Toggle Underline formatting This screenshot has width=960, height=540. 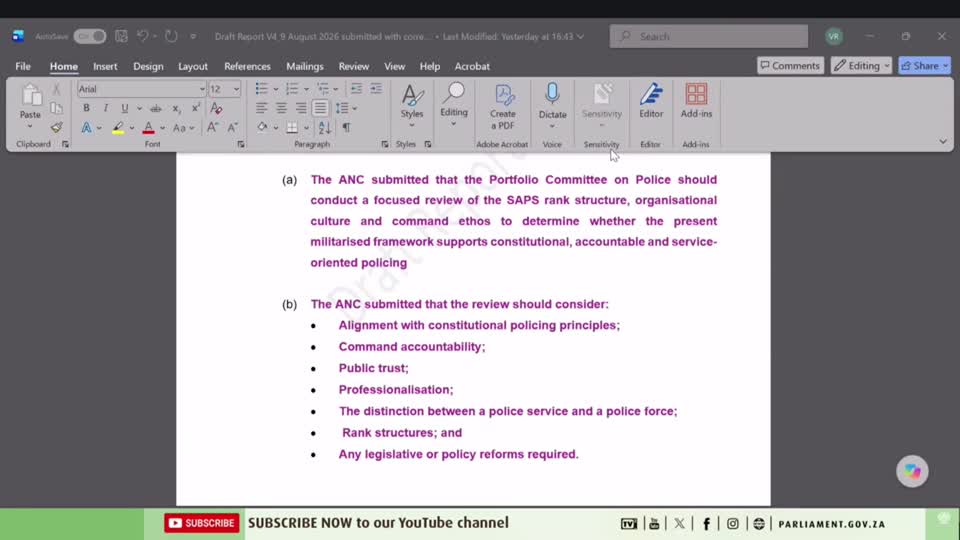(125, 108)
